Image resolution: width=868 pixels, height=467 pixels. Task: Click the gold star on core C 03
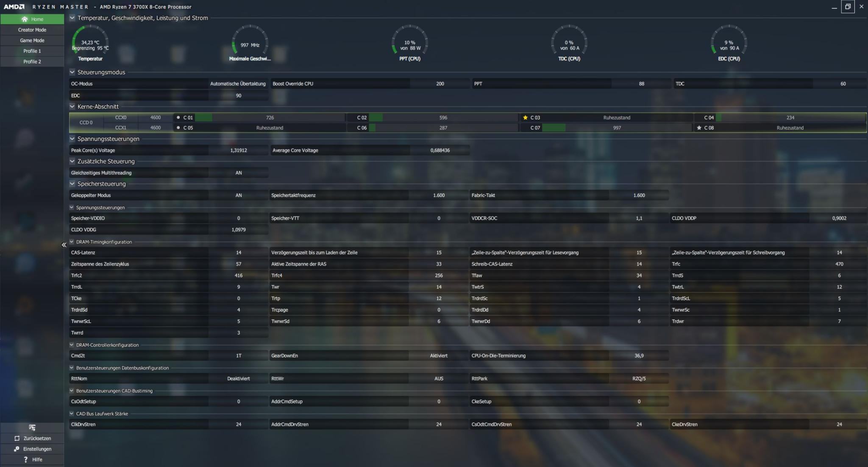tap(526, 117)
